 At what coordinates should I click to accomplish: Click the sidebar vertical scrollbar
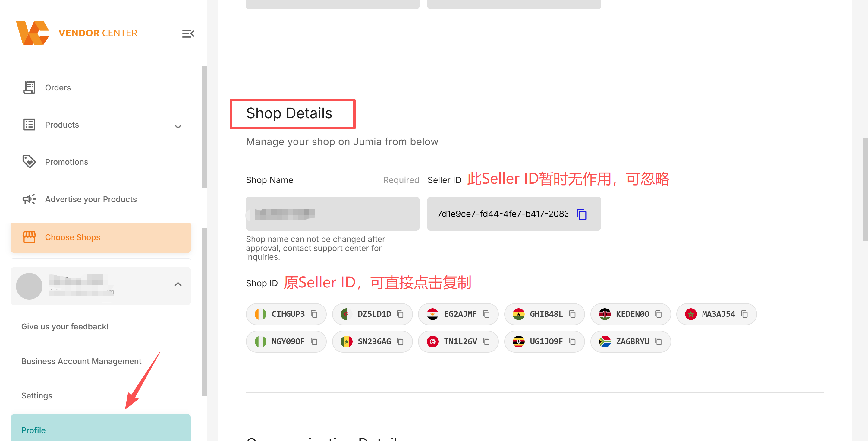point(204,127)
